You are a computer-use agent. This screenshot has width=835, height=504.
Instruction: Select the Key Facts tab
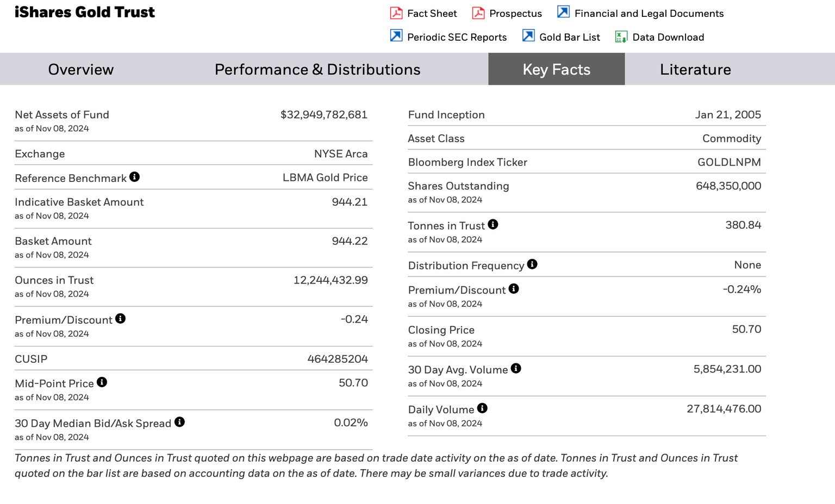coord(556,70)
